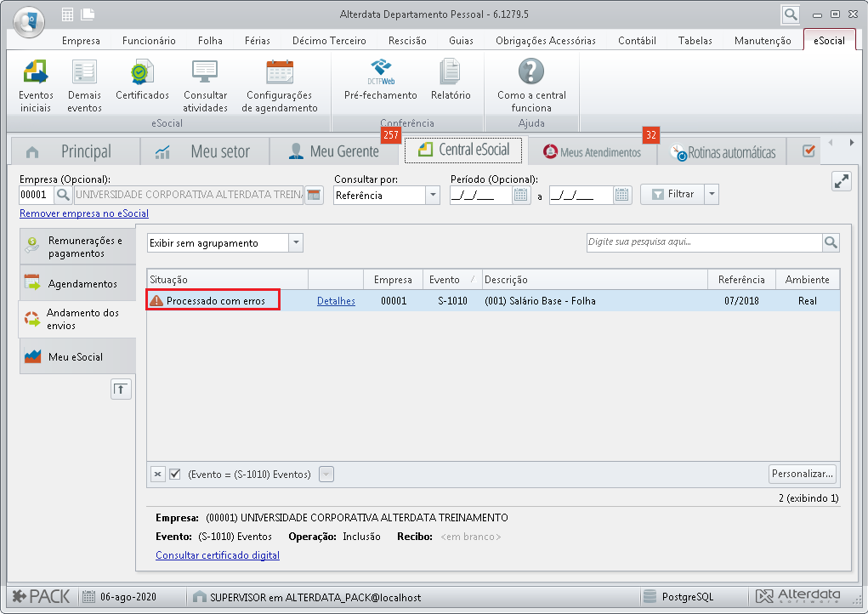Image resolution: width=868 pixels, height=614 pixels.
Task: Expand the Filtrar button dropdown arrow
Action: pos(712,195)
